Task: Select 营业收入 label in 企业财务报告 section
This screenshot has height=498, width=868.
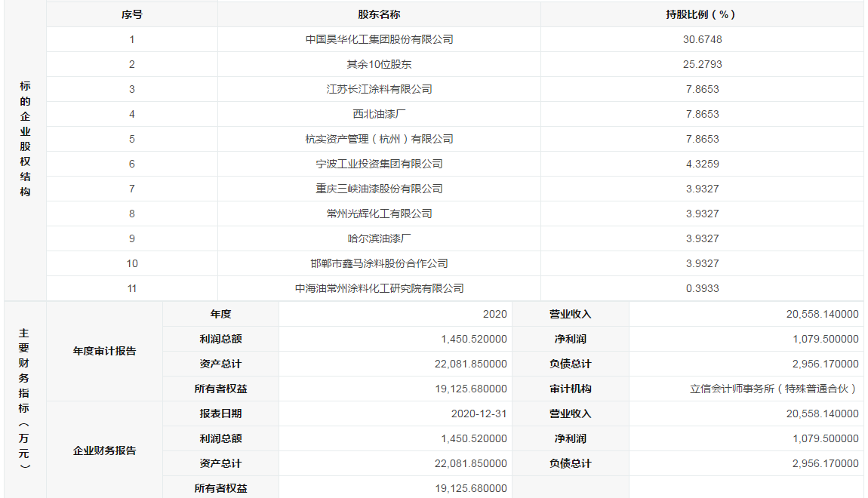Action: [570, 413]
